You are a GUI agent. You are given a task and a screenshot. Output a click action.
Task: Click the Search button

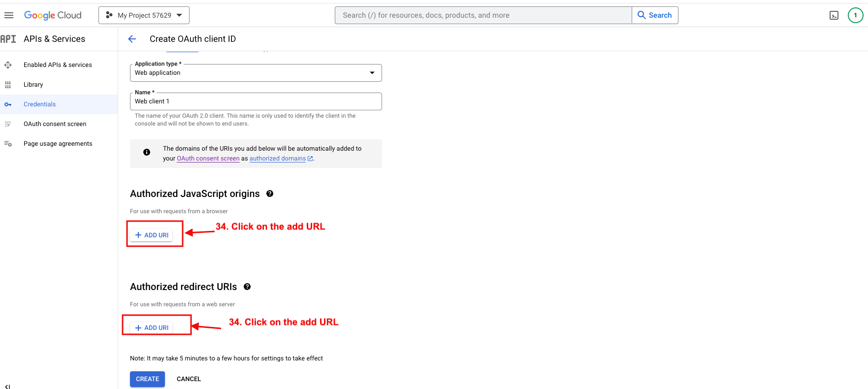[x=655, y=15]
